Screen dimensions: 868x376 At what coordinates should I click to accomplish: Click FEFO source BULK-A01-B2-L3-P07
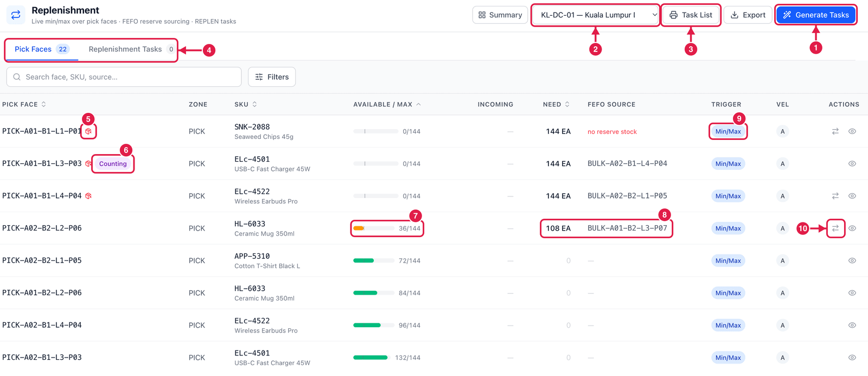pyautogui.click(x=627, y=228)
